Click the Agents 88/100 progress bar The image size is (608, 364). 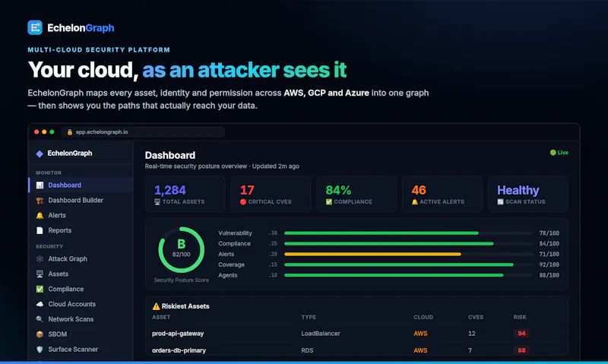pos(408,275)
